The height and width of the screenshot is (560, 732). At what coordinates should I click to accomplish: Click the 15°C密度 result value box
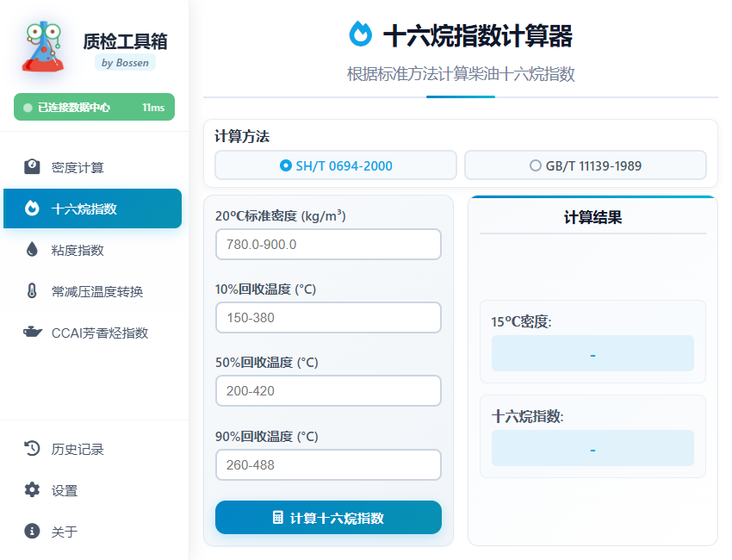[x=592, y=353]
